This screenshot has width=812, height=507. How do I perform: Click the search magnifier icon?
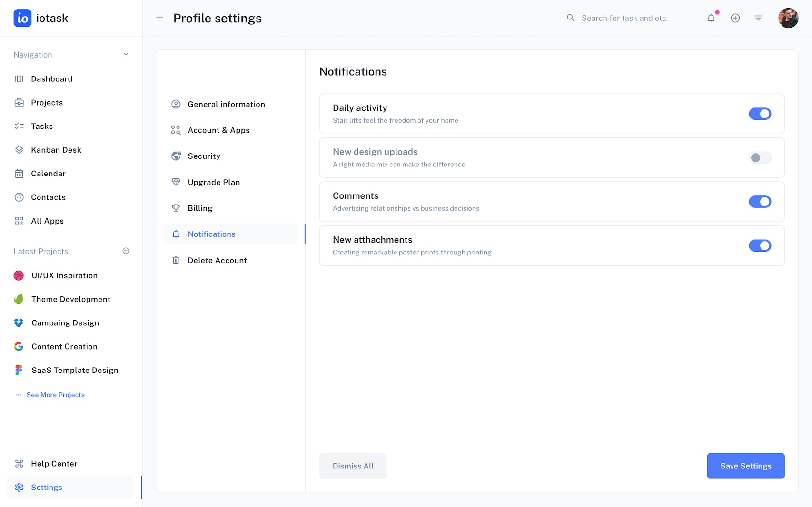(x=571, y=18)
